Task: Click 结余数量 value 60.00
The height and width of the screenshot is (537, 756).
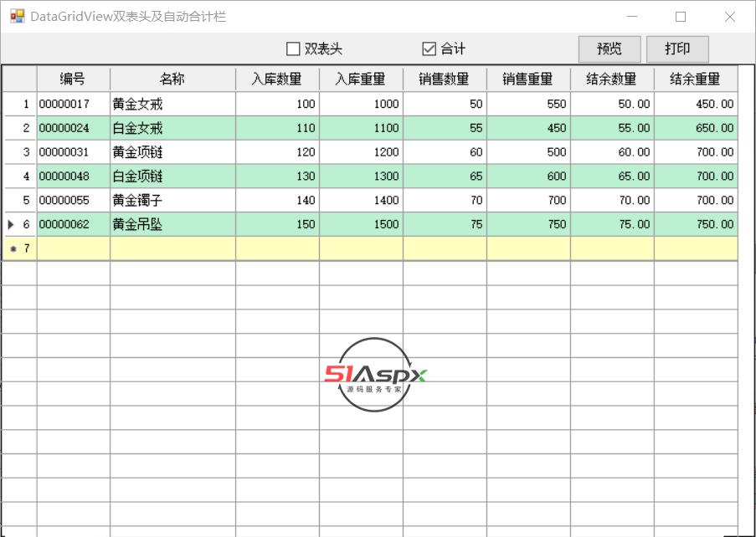Action: coord(612,152)
